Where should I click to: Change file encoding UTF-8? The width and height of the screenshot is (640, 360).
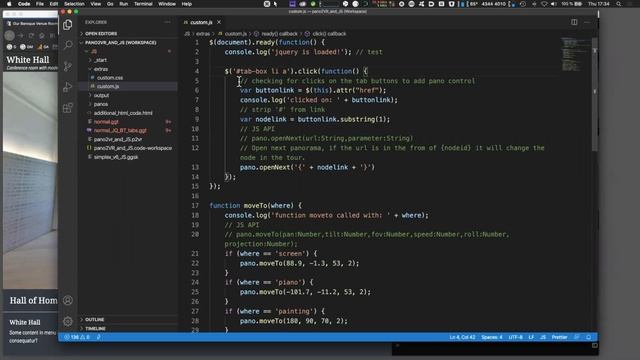click(x=516, y=337)
